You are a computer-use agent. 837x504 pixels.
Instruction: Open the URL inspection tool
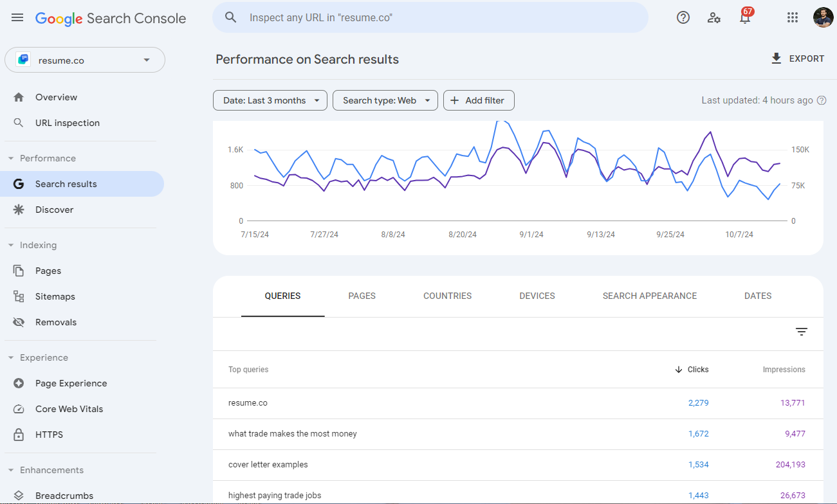[67, 122]
